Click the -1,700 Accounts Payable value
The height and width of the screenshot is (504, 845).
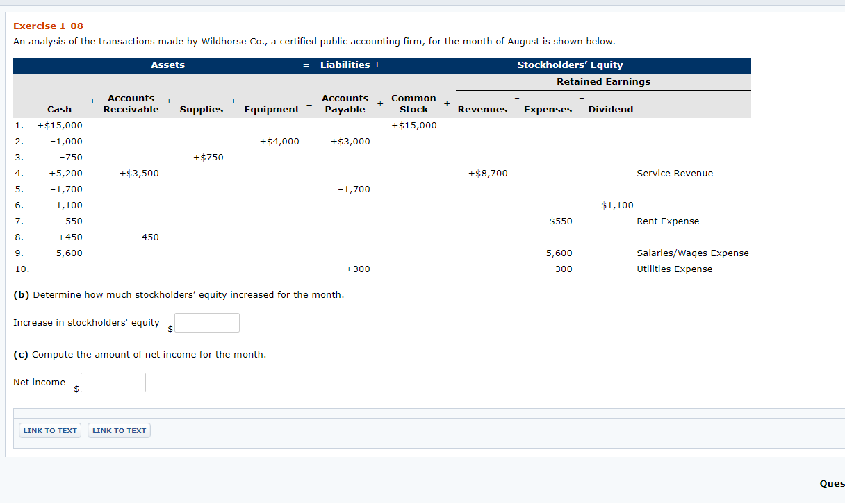[354, 190]
